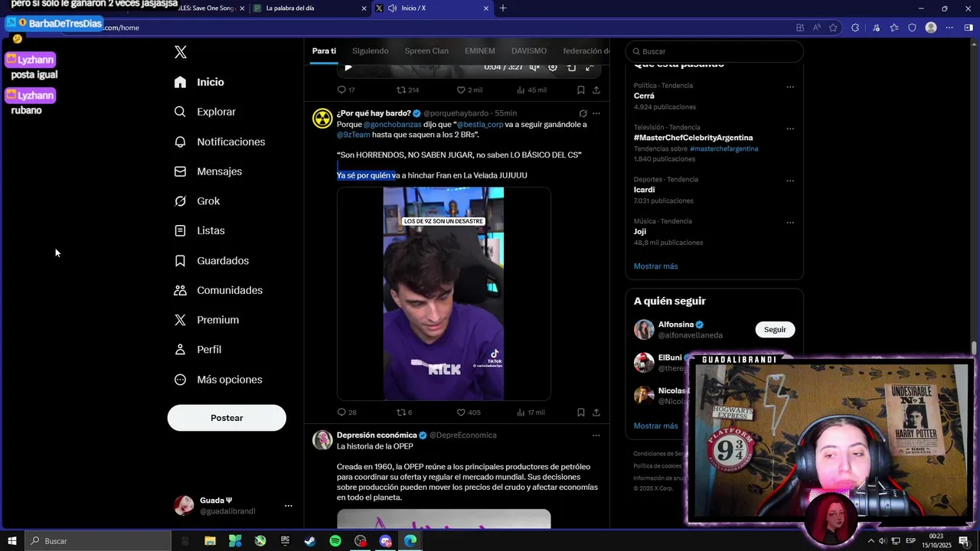Share the ¿Por qué hay bardo? post
The width and height of the screenshot is (980, 551).
click(x=596, y=412)
